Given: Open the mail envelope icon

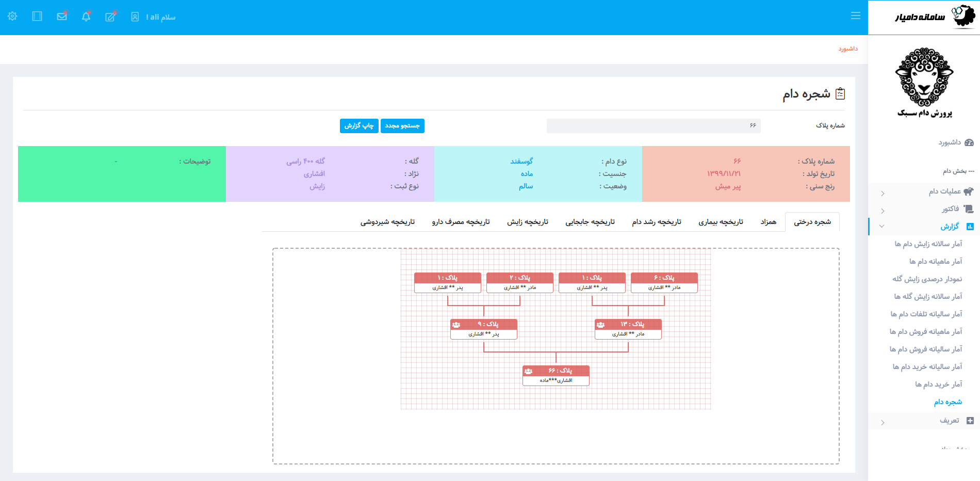Looking at the screenshot, I should click(62, 17).
